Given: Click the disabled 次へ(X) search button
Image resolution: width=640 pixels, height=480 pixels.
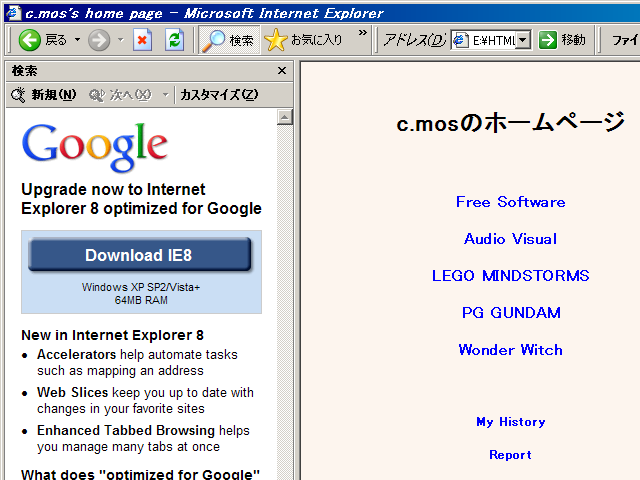Looking at the screenshot, I should click(120, 95).
